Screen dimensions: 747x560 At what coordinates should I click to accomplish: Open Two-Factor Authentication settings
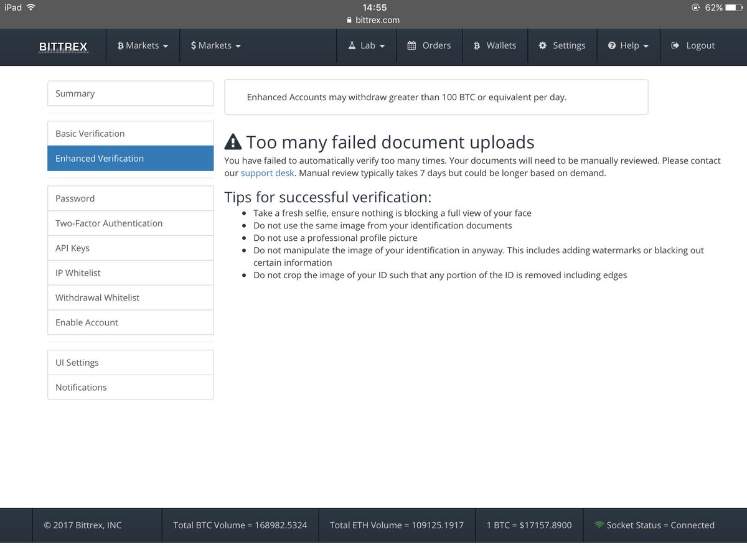(131, 223)
